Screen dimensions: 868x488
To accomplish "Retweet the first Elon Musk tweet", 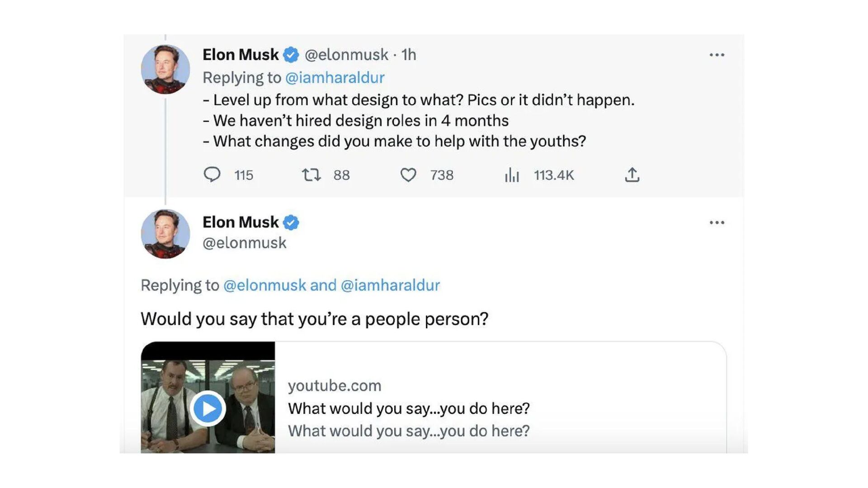I will (x=311, y=174).
